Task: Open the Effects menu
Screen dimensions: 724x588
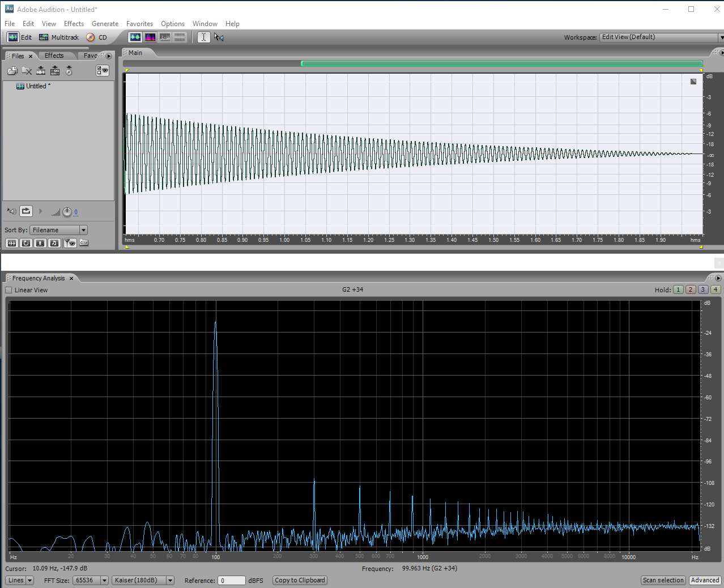Action: pos(74,24)
